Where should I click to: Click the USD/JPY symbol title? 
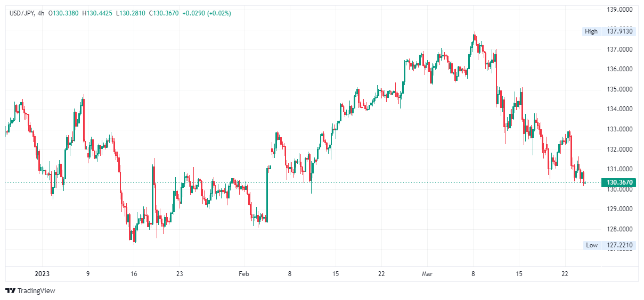coord(22,13)
